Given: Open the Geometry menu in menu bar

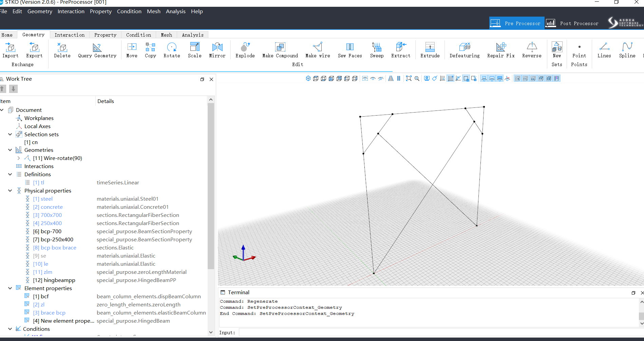Looking at the screenshot, I should [40, 11].
